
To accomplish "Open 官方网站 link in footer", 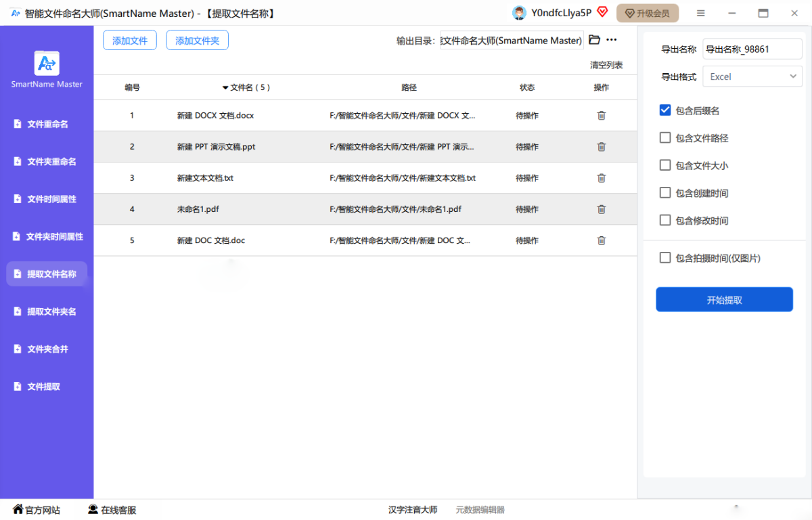I will pos(37,510).
